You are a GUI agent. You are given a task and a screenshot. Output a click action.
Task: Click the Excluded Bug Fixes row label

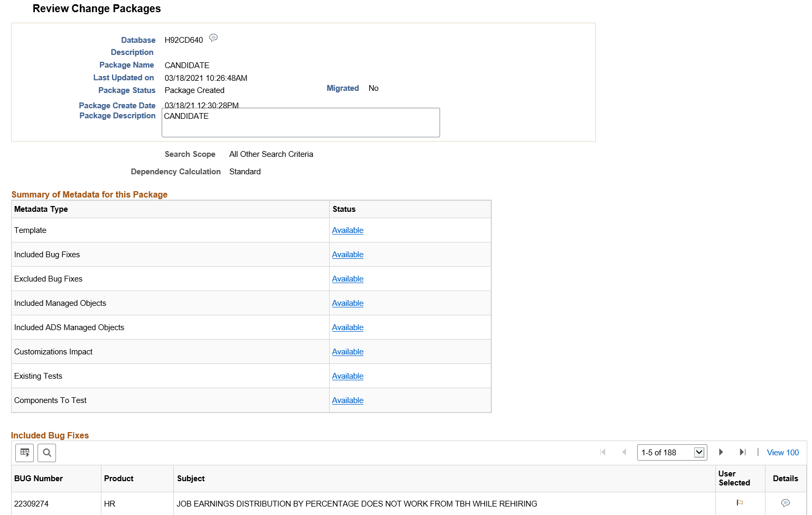click(48, 279)
